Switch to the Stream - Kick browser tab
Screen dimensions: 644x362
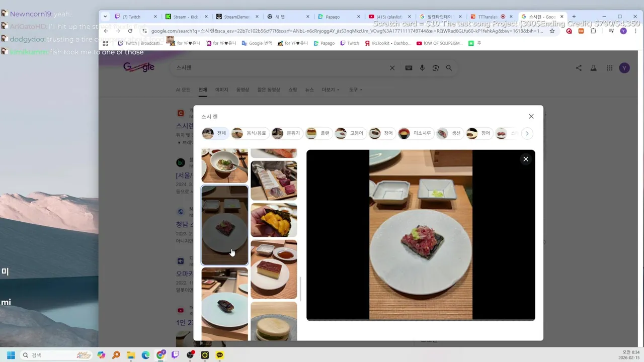click(x=187, y=17)
